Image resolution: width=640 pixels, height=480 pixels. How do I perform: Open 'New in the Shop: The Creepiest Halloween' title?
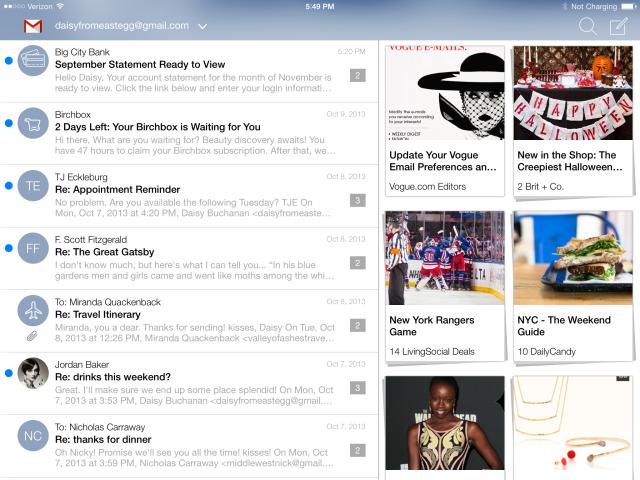[x=570, y=161]
